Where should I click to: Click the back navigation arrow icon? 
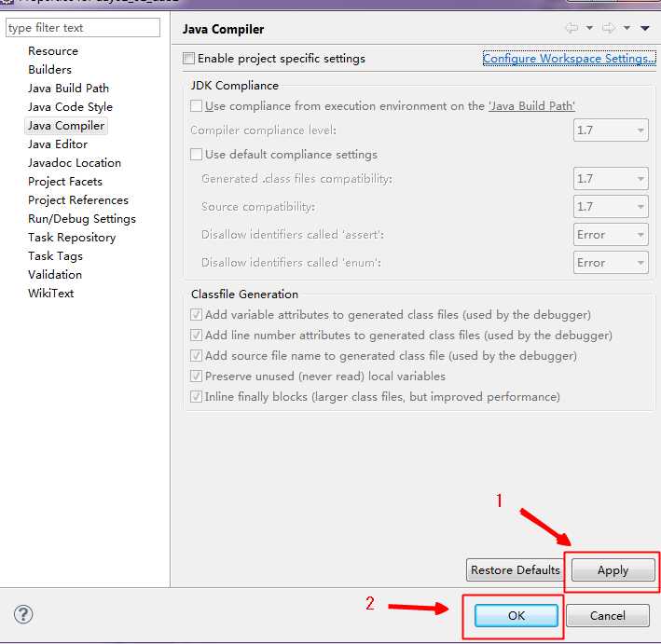click(572, 28)
